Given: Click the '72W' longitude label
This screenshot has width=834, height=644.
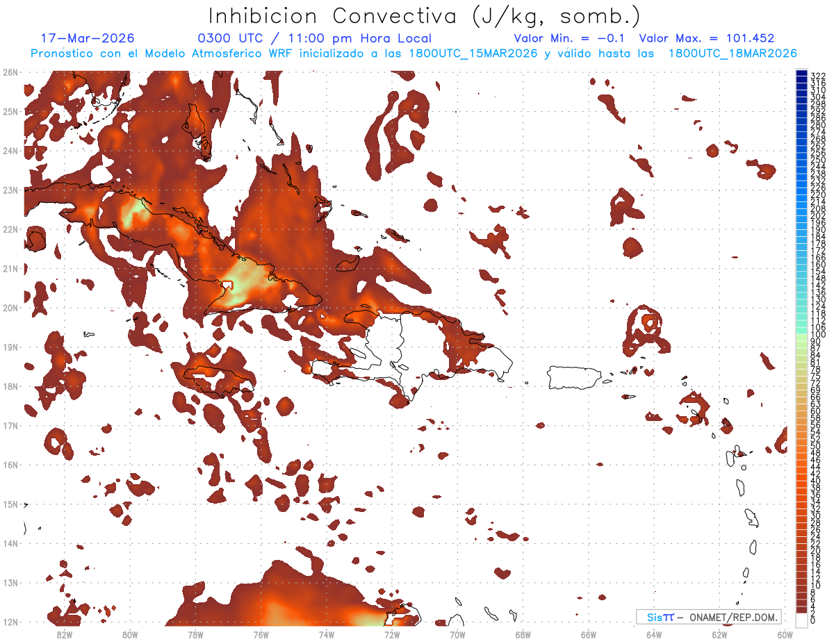Looking at the screenshot, I should click(392, 634).
